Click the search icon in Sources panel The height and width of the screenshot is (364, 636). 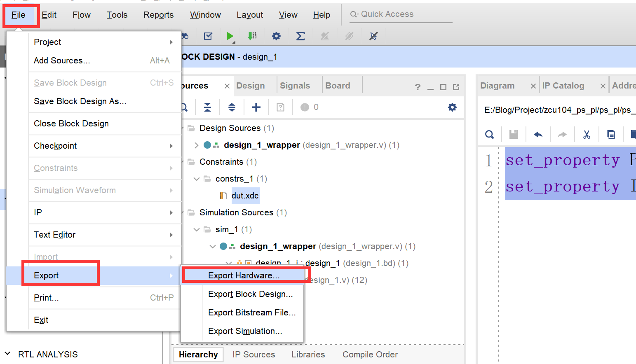click(184, 107)
